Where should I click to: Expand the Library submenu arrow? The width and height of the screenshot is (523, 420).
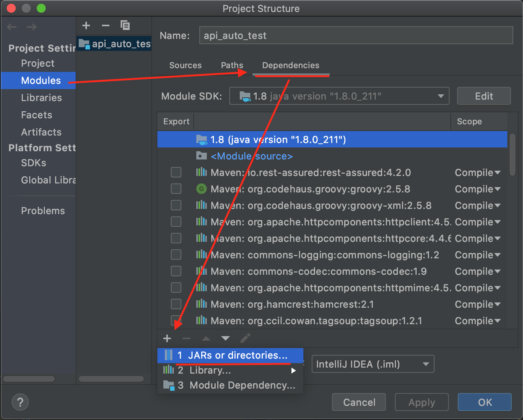pos(293,371)
